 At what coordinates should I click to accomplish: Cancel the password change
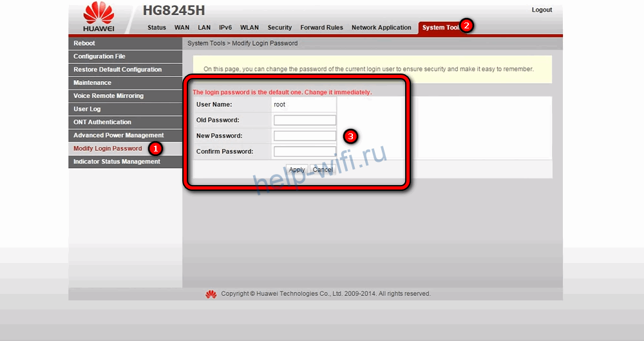point(323,170)
